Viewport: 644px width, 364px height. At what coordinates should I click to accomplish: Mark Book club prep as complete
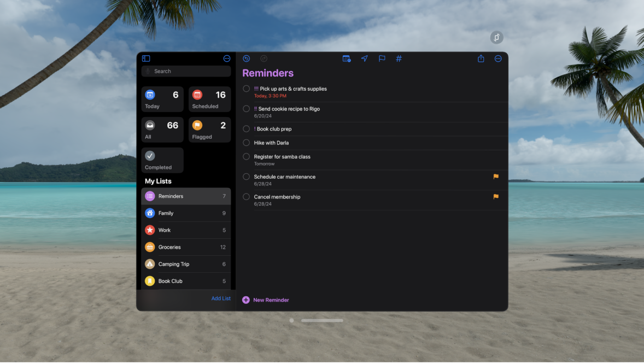coord(247,129)
